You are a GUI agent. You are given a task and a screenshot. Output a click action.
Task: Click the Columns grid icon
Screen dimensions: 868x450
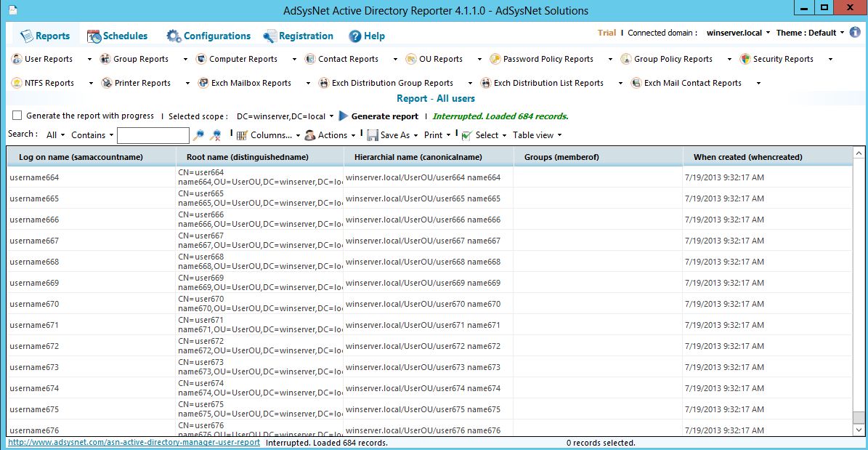242,135
